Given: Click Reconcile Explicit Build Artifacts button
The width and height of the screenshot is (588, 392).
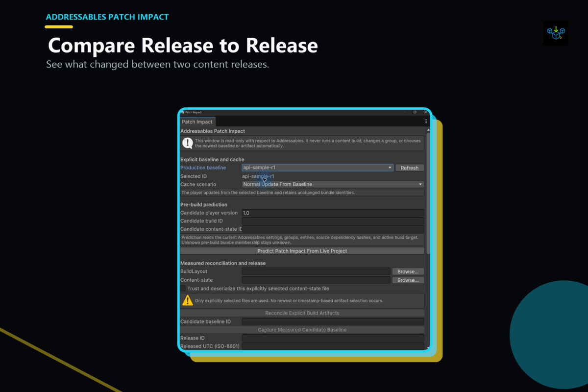Looking at the screenshot, I should click(302, 313).
